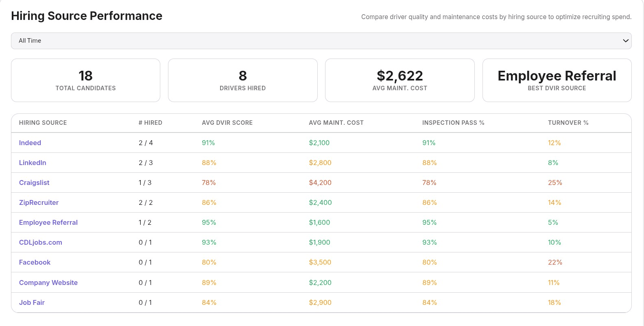Screen dimensions: 644x326
Task: Open the Indeed hiring source link
Action: point(30,143)
